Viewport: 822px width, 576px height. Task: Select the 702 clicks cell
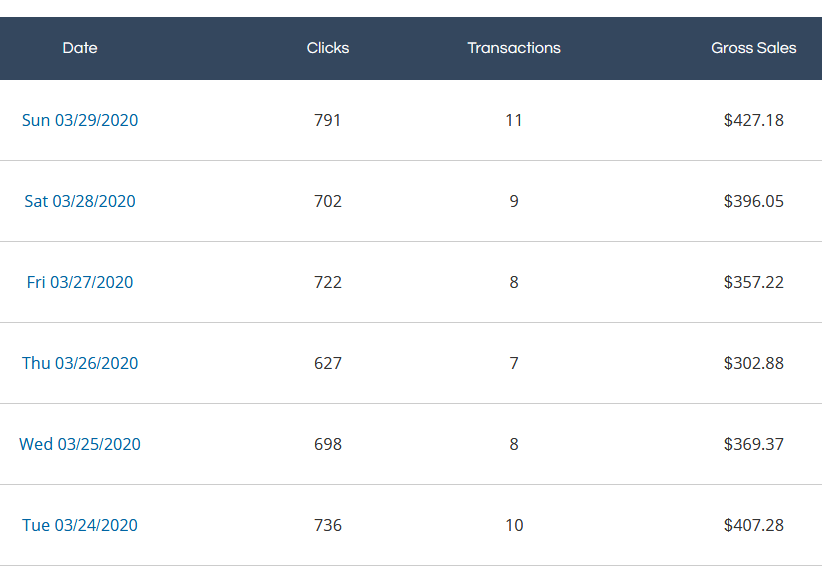[328, 201]
